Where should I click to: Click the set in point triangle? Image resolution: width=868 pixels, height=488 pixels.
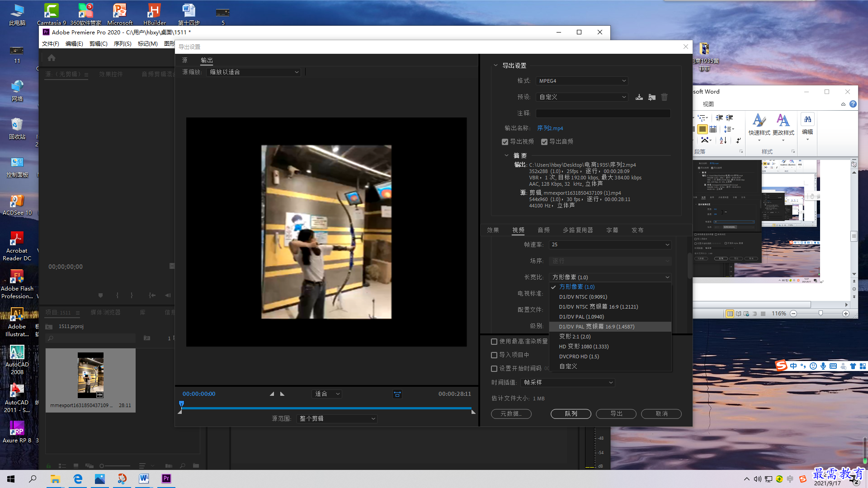[272, 394]
